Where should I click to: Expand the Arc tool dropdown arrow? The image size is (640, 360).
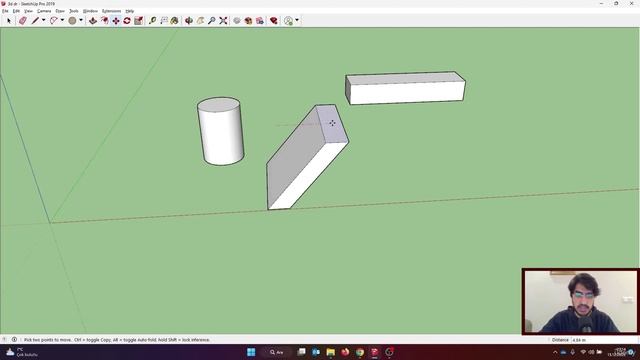(x=62, y=20)
